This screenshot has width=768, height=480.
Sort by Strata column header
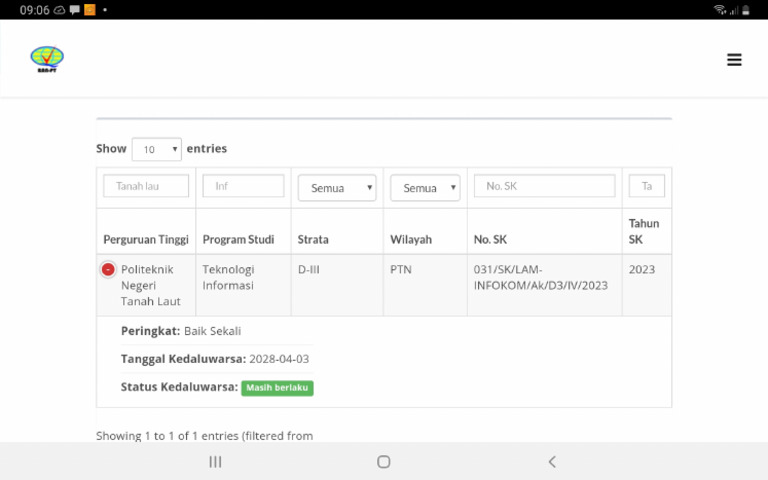pos(313,240)
